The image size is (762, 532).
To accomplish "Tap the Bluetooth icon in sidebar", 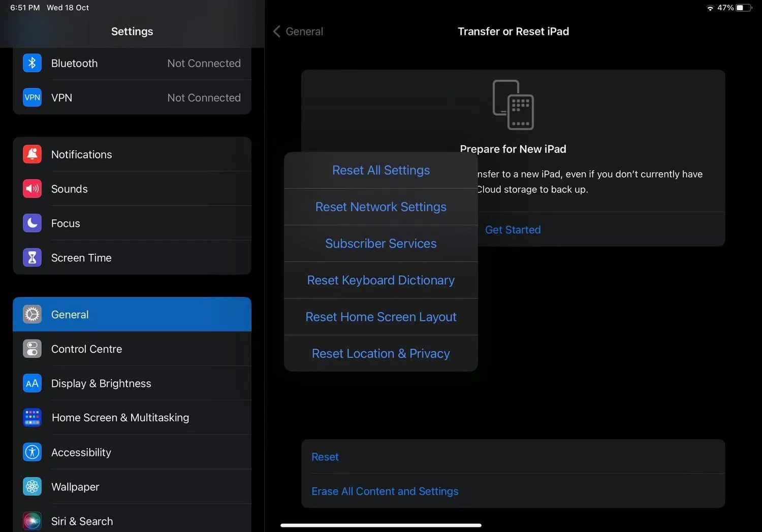I will (32, 63).
